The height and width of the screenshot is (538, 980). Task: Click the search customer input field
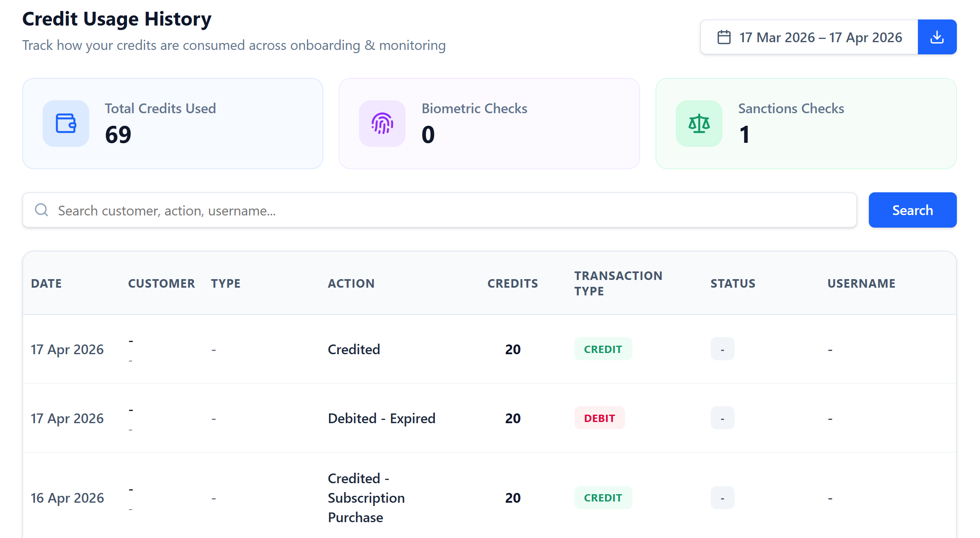[x=284, y=210]
